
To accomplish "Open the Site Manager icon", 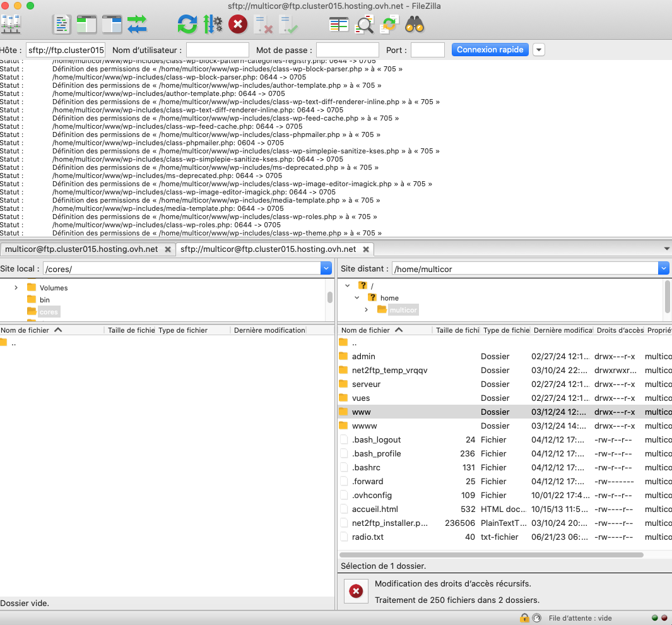I will tap(11, 25).
